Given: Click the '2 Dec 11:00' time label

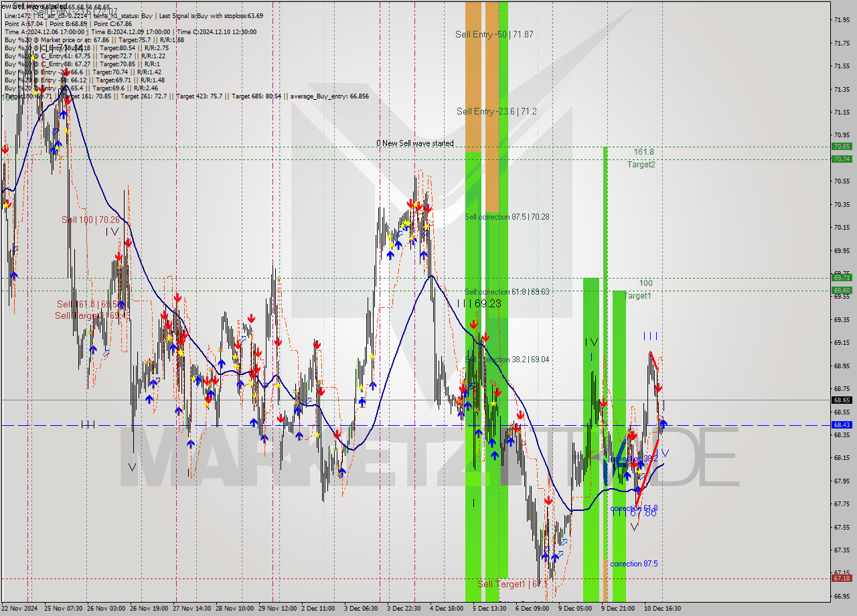Looking at the screenshot, I should 318,609.
